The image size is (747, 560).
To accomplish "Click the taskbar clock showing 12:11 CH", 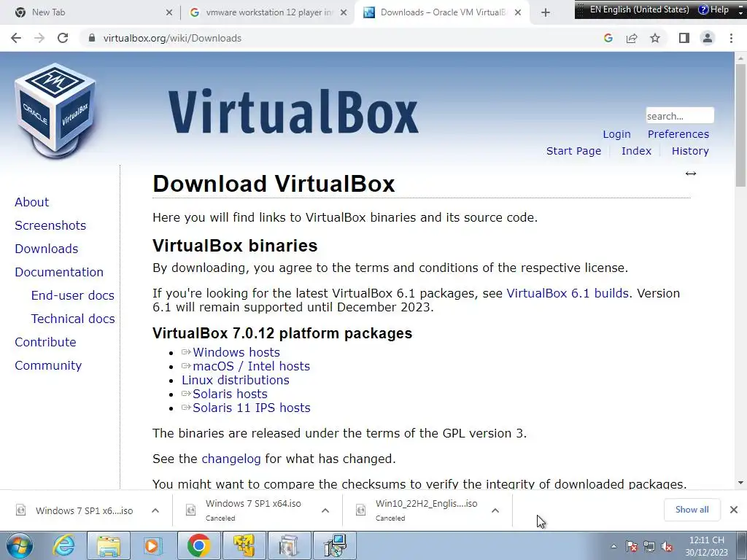I will click(x=706, y=546).
